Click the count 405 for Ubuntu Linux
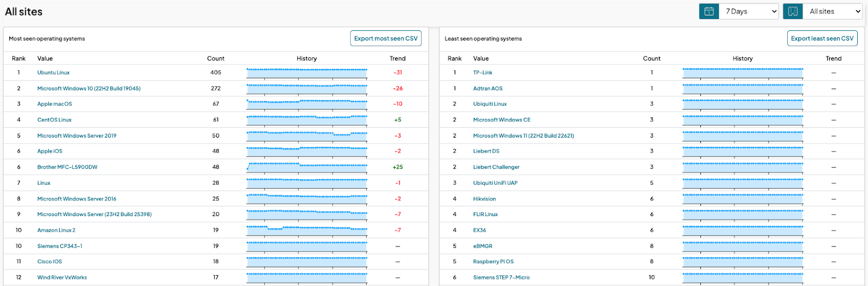868x286 pixels. pyautogui.click(x=216, y=73)
